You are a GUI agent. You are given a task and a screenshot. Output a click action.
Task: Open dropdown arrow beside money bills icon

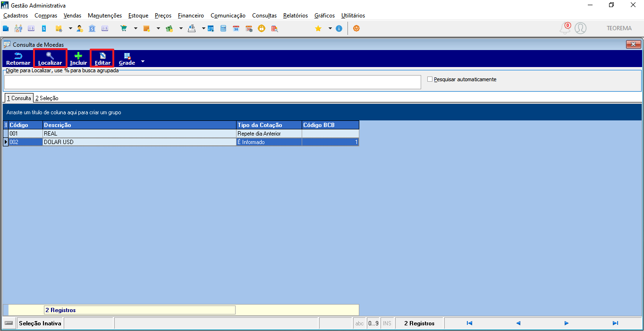(x=181, y=28)
